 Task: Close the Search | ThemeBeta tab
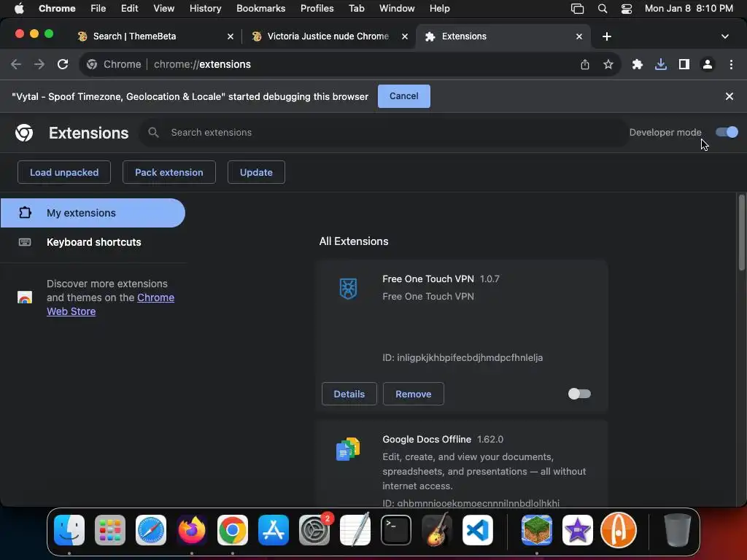[231, 36]
